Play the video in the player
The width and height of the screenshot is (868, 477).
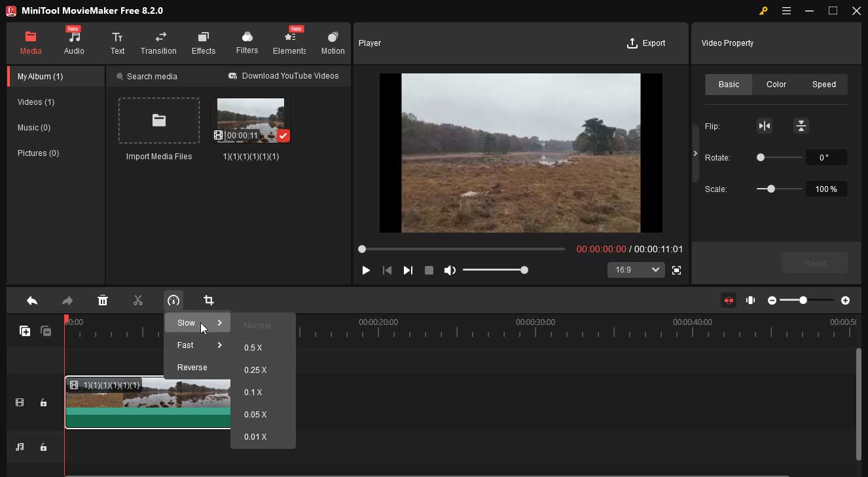366,270
